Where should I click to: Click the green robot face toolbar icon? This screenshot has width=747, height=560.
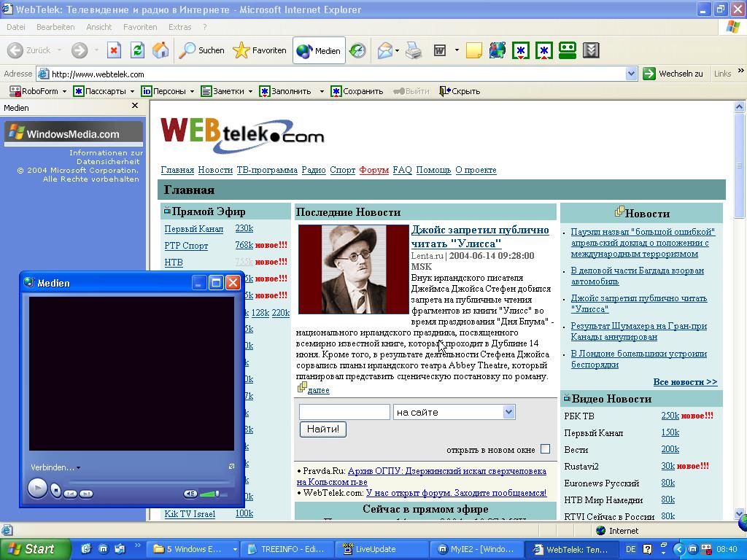click(568, 50)
